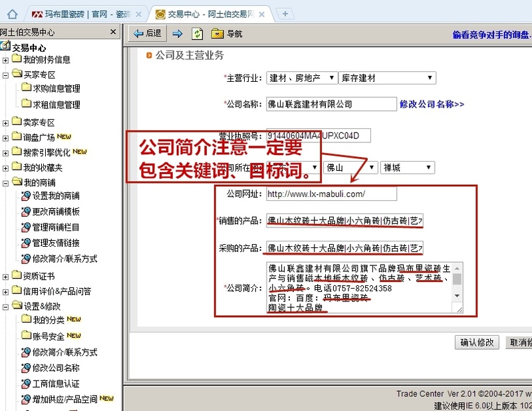Open 我的分类 in the sidebar

click(49, 320)
